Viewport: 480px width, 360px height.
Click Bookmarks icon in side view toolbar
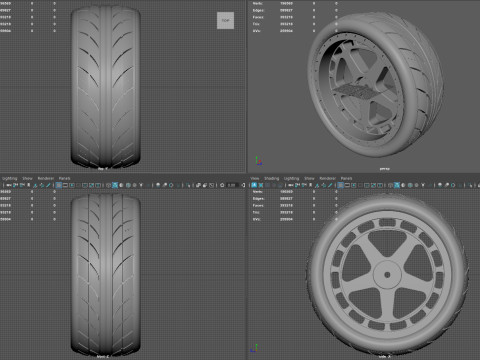(310, 185)
